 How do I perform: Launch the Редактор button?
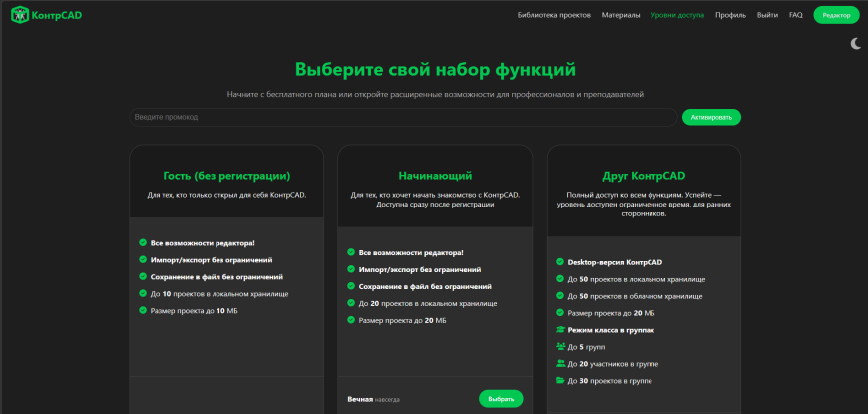(836, 15)
